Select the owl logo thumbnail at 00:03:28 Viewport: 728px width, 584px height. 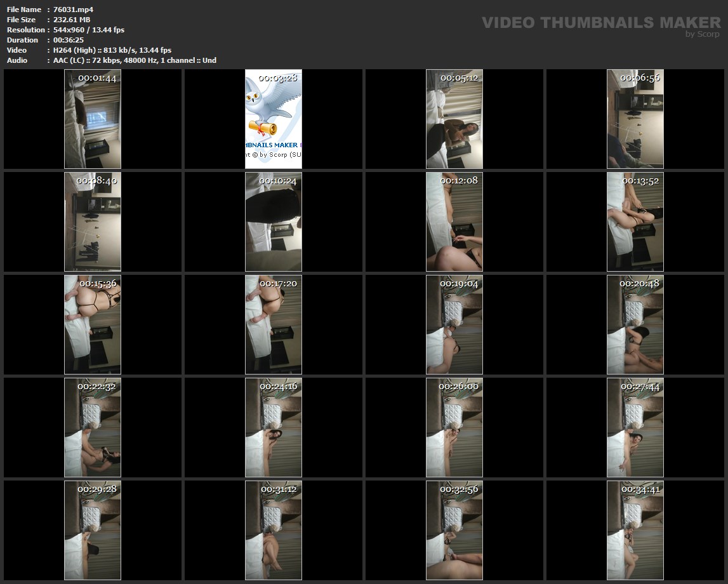[274, 119]
